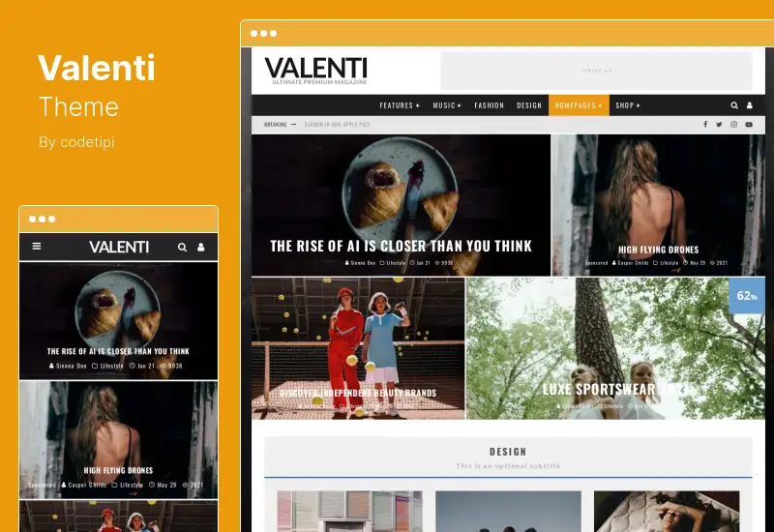774x532 pixels.
Task: Click Casper Childs author under desktop Drones article
Action: tap(631, 263)
